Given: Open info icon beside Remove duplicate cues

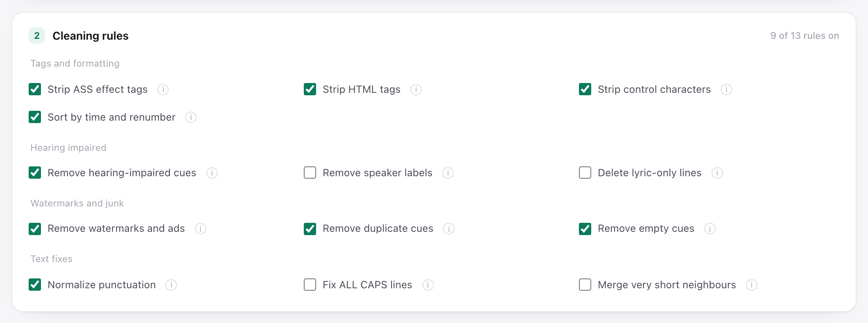Looking at the screenshot, I should click(449, 229).
